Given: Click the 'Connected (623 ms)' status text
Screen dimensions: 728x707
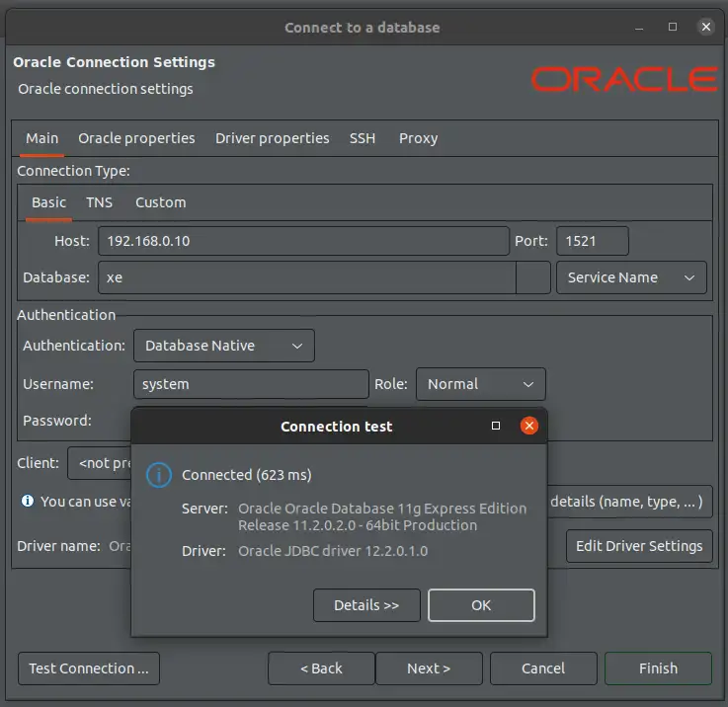Looking at the screenshot, I should coord(247,475).
